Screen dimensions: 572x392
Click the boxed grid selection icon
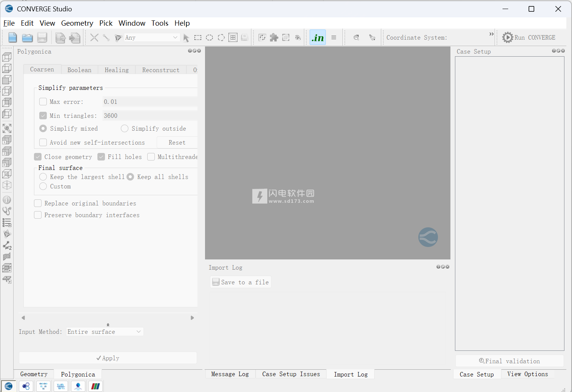pyautogui.click(x=233, y=37)
